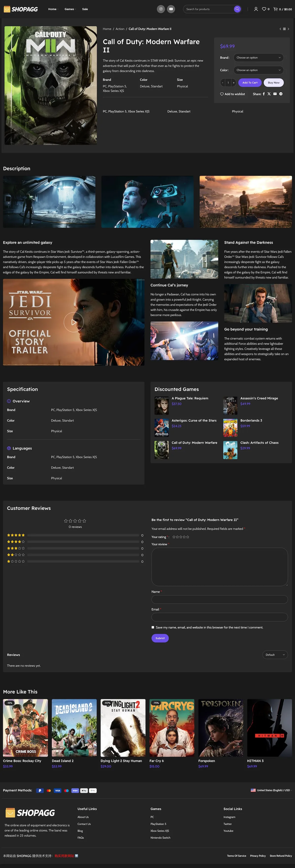This screenshot has width=295, height=868.
Task: Open Terms Of Service footer link
Action: pyautogui.click(x=237, y=856)
